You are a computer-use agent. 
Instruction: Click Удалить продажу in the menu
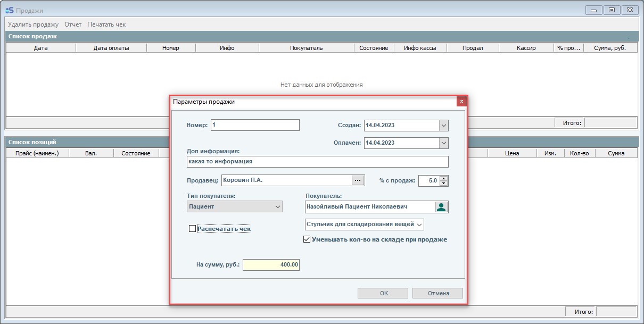click(x=33, y=24)
